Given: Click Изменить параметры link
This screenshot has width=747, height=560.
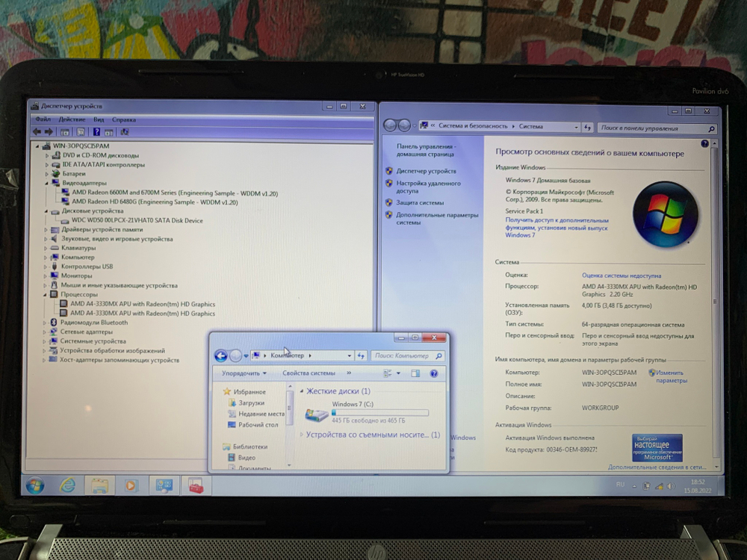Looking at the screenshot, I should click(671, 376).
